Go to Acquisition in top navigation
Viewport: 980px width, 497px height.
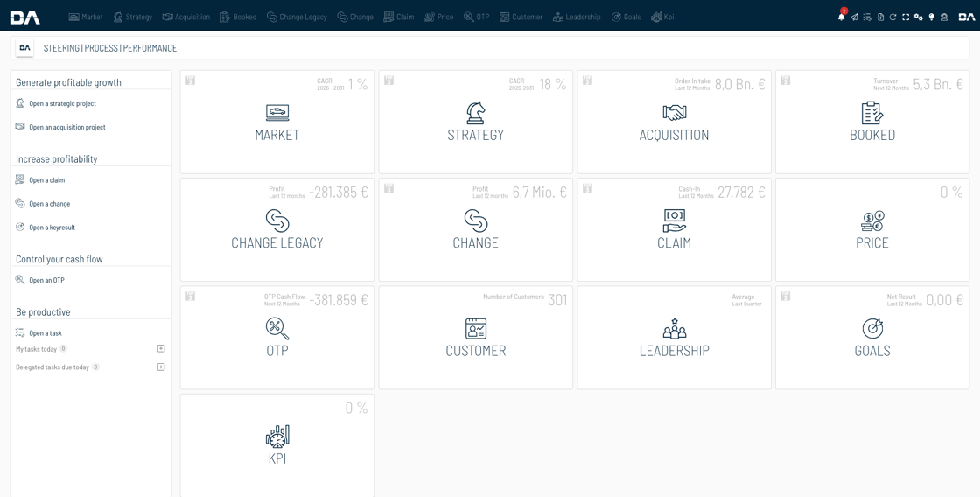(186, 17)
